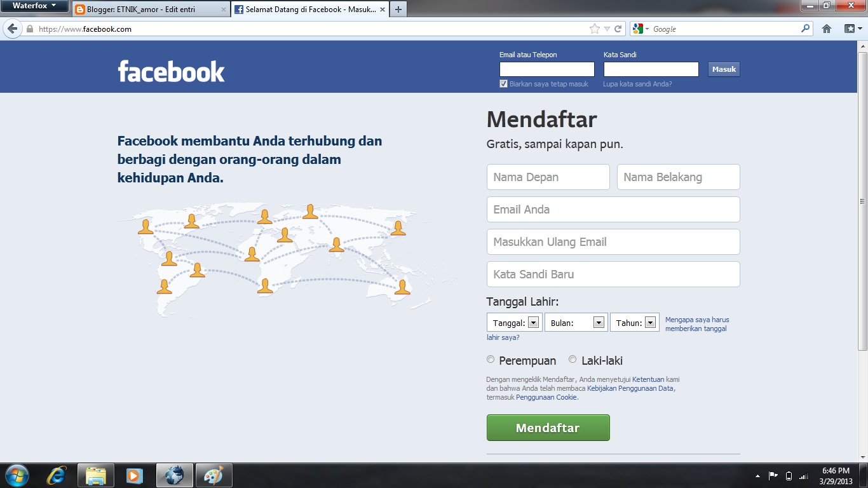Go to the browser home page icon
Viewport: 868px width, 488px height.
click(827, 29)
